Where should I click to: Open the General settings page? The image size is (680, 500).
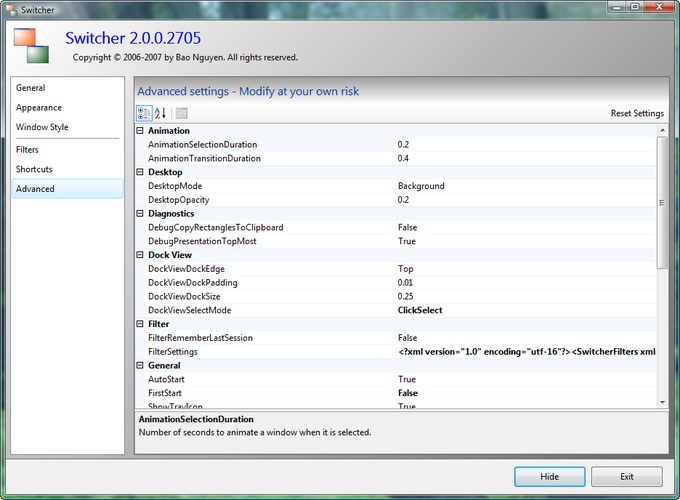(x=68, y=88)
